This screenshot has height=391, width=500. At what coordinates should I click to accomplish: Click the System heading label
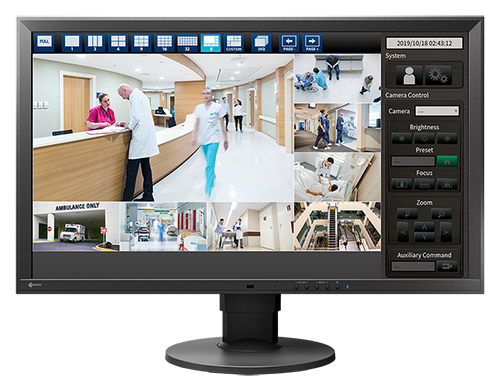(395, 56)
